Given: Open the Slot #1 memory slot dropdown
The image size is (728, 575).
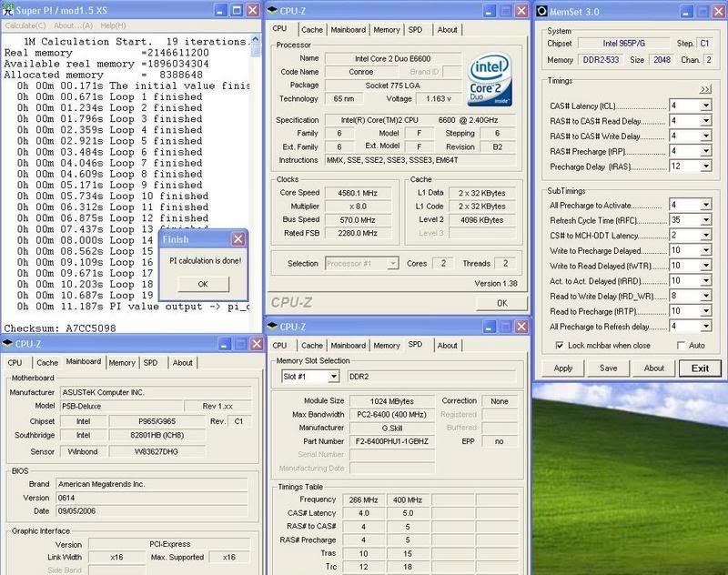Looking at the screenshot, I should point(333,377).
